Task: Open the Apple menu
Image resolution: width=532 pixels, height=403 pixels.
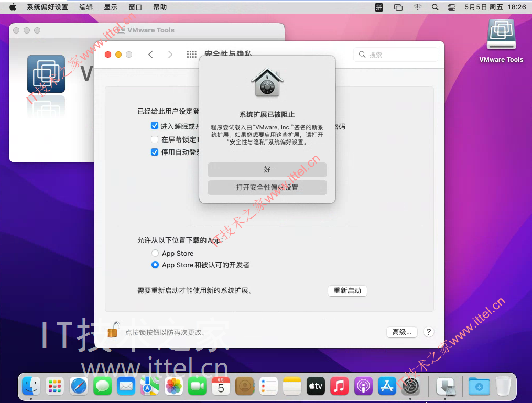Action: click(13, 7)
